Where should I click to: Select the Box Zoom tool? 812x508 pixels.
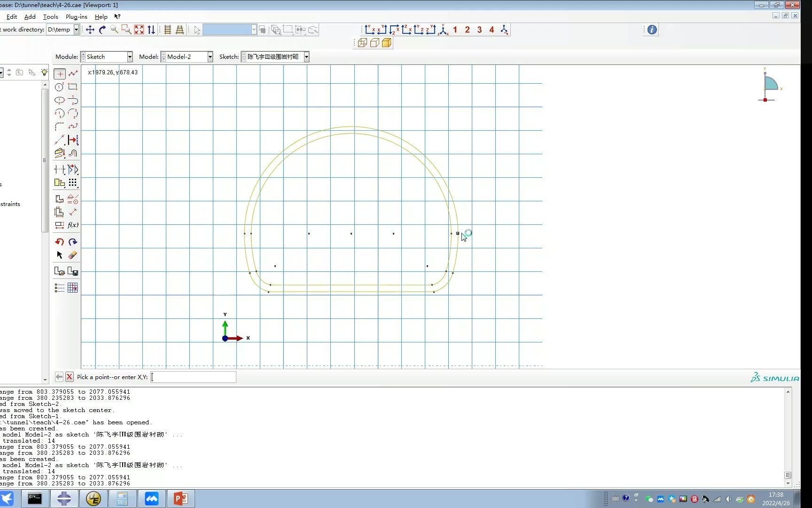pyautogui.click(x=126, y=30)
